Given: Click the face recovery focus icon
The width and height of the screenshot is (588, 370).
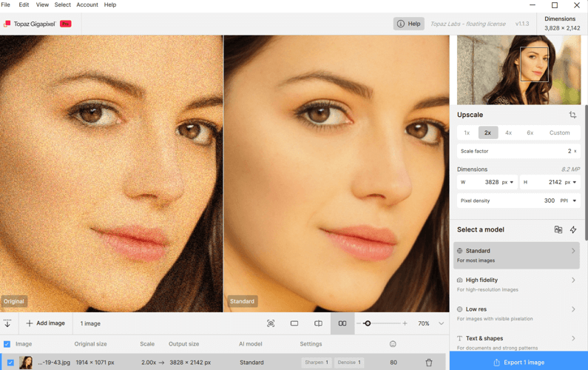Looking at the screenshot, I should pyautogui.click(x=271, y=323).
